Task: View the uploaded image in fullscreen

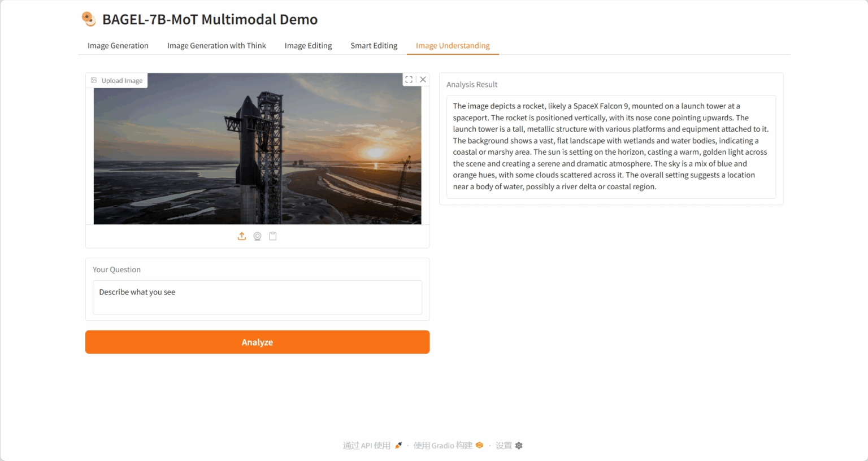Action: click(409, 80)
